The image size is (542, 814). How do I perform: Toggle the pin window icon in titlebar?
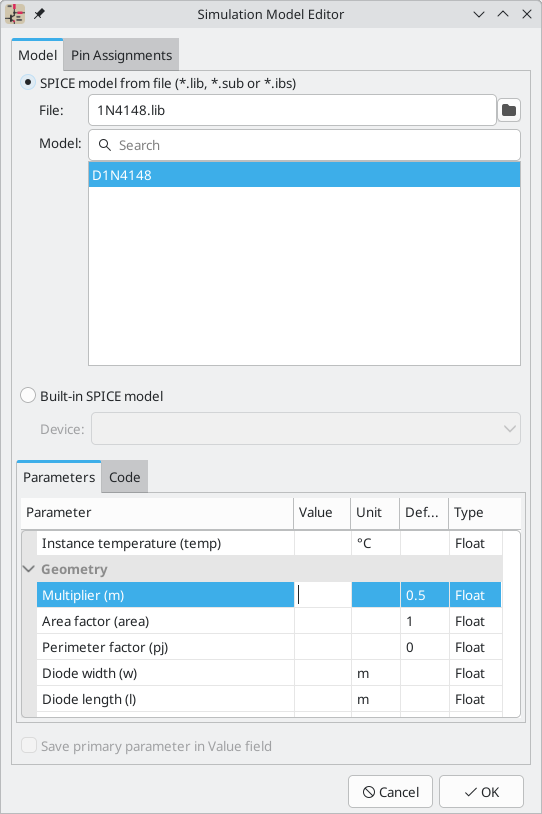tap(39, 14)
